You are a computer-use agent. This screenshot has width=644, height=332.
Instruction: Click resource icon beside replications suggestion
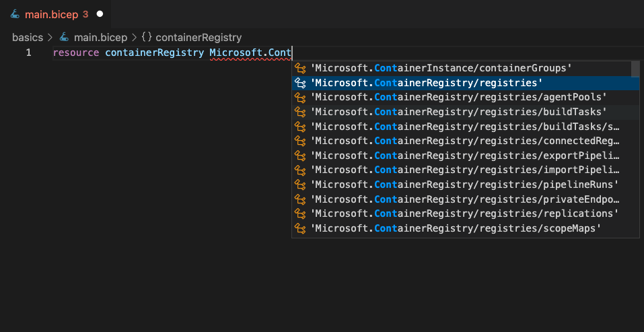(x=301, y=214)
